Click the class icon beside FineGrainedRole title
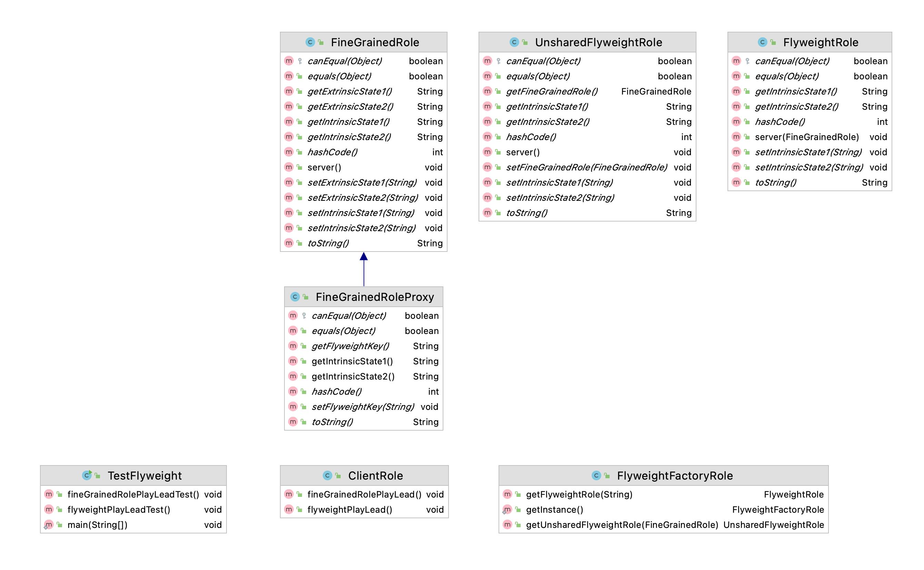Viewport: 924px width, 570px height. pyautogui.click(x=310, y=42)
